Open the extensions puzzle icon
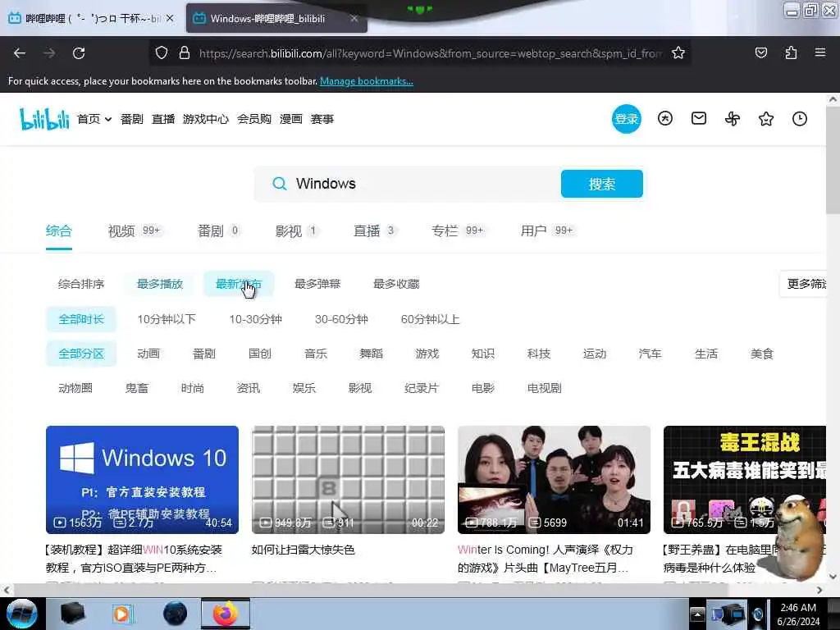This screenshot has width=840, height=630. tap(791, 52)
